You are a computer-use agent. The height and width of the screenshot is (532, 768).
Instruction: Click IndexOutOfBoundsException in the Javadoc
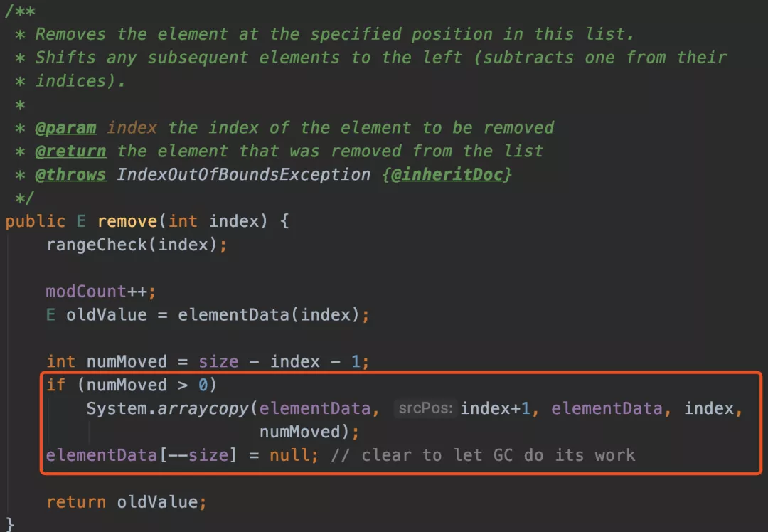click(243, 175)
